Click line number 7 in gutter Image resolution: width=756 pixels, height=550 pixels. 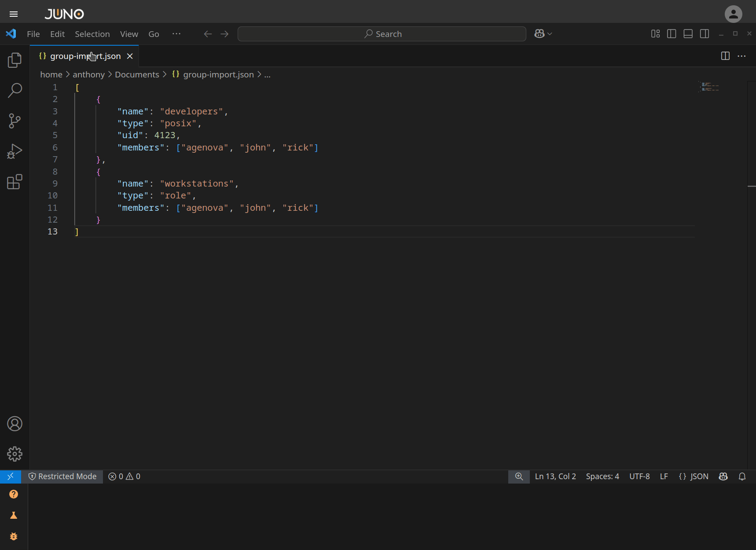point(55,159)
